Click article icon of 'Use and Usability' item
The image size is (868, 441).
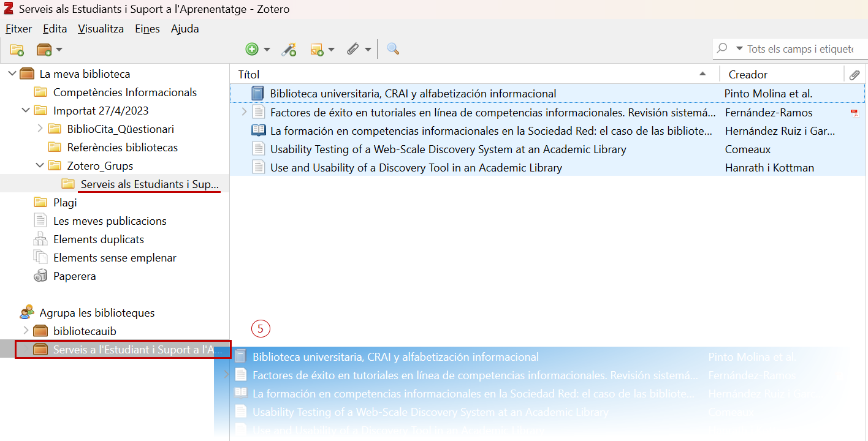[x=259, y=167]
